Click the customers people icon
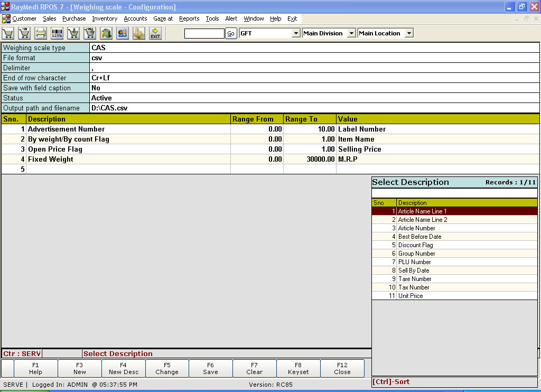Image resolution: width=541 pixels, height=392 pixels. [x=123, y=33]
